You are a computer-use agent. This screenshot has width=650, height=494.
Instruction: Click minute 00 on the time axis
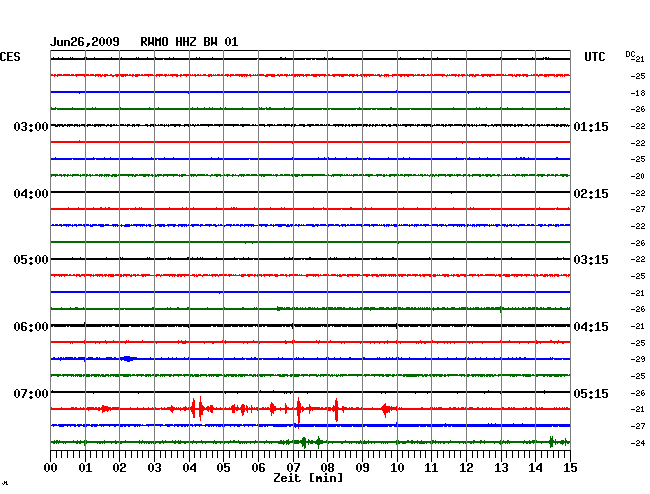(x=51, y=467)
